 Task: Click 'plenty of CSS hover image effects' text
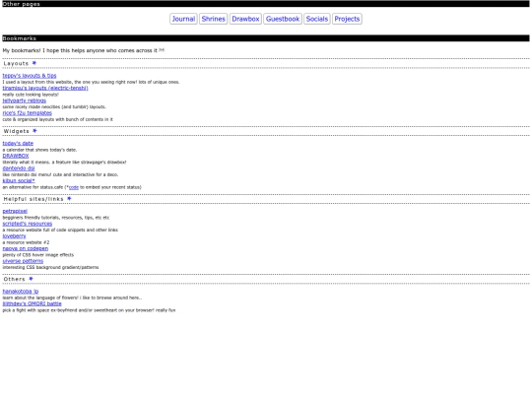tap(38, 255)
